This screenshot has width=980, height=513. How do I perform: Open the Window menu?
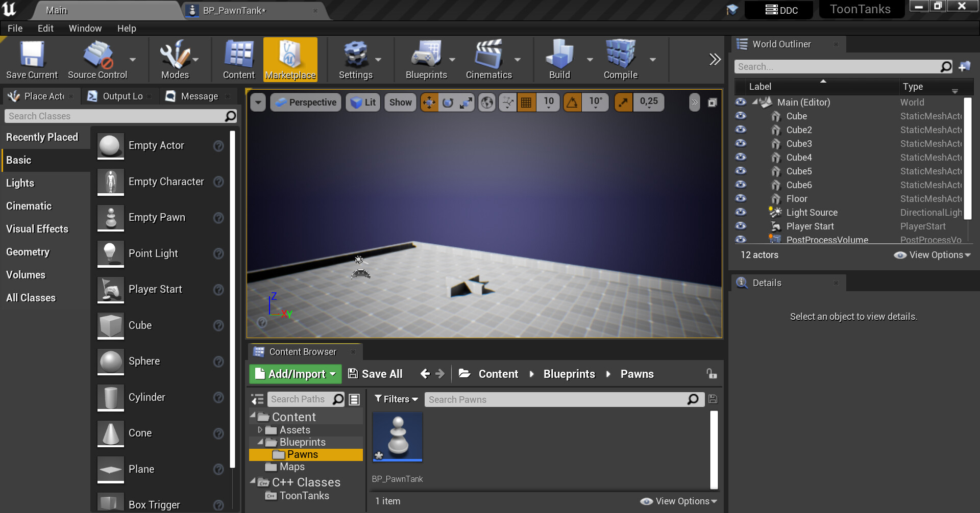pyautogui.click(x=85, y=29)
